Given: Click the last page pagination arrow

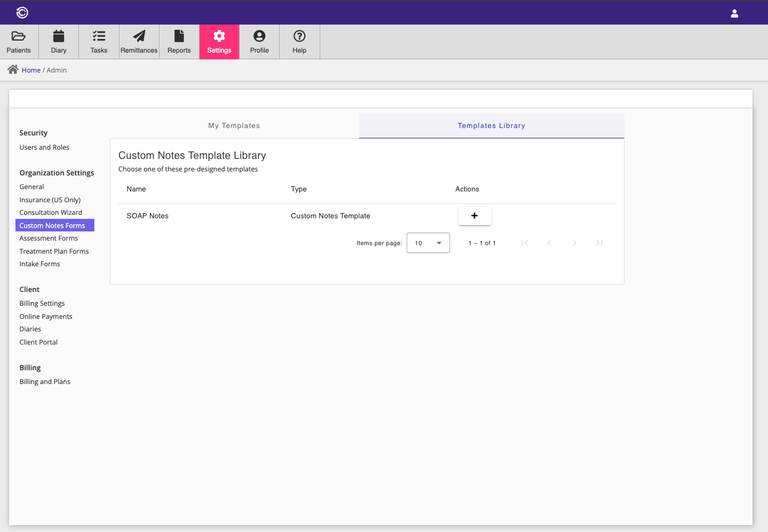Looking at the screenshot, I should pyautogui.click(x=599, y=243).
